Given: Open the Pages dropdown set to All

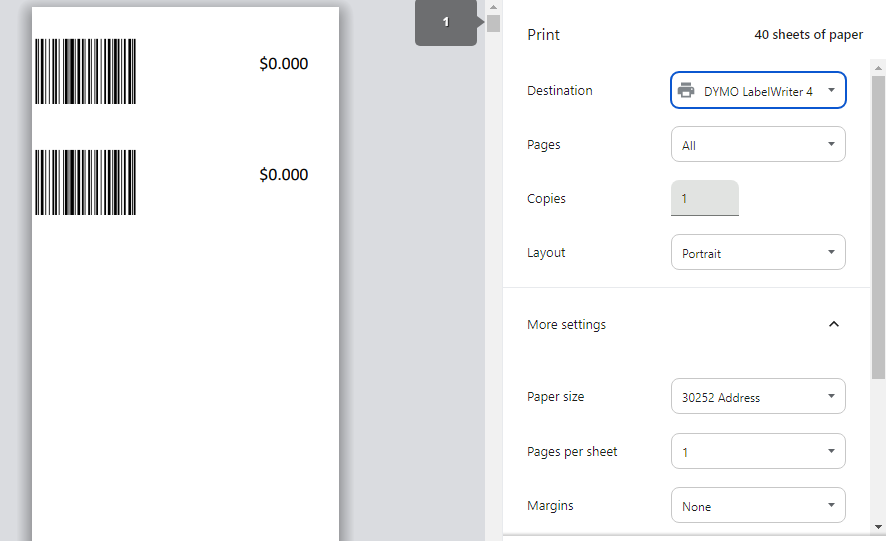Looking at the screenshot, I should (x=758, y=144).
